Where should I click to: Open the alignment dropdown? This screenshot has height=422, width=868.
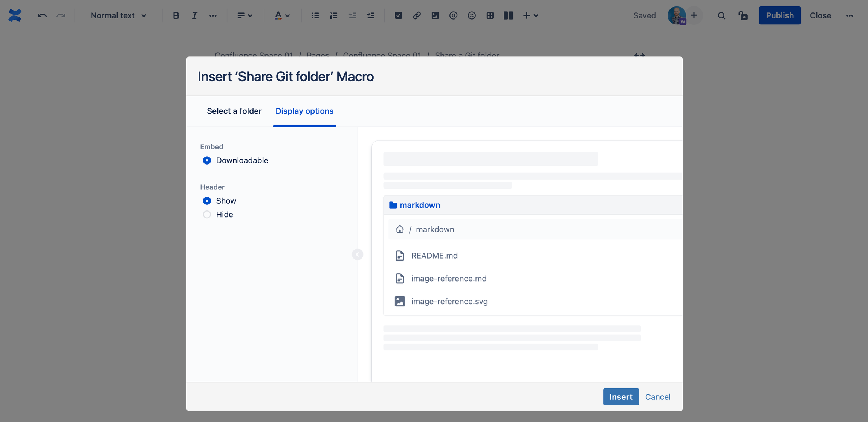point(245,15)
